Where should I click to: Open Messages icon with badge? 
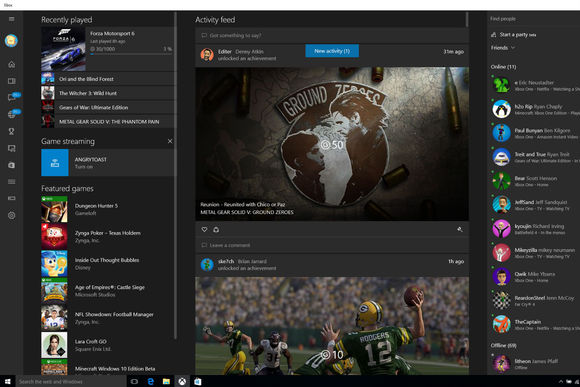(x=11, y=98)
